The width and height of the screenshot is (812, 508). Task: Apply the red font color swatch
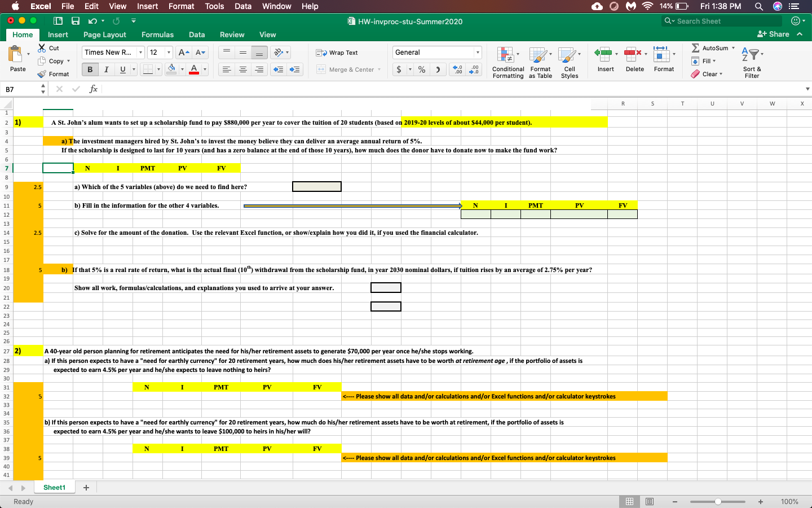pyautogui.click(x=194, y=69)
